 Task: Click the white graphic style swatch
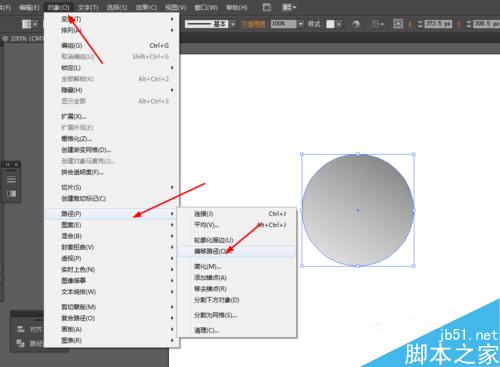tap(330, 24)
